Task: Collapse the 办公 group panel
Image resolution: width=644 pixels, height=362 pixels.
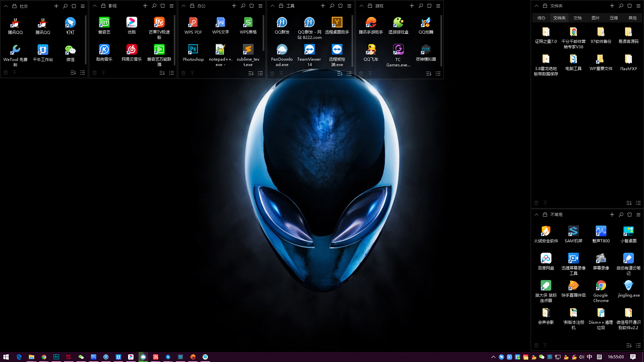Action: pos(183,6)
